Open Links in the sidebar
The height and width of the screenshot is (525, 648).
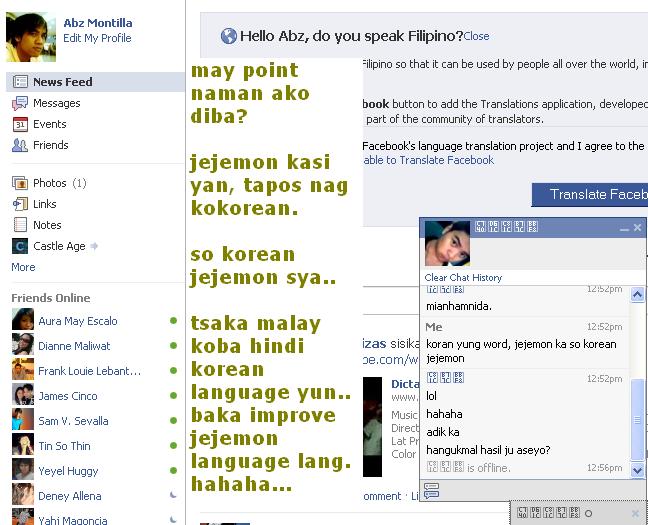45,204
